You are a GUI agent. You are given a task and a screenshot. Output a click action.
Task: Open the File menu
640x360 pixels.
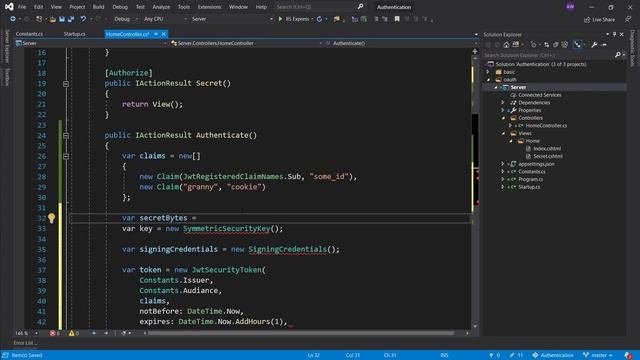tap(22, 7)
